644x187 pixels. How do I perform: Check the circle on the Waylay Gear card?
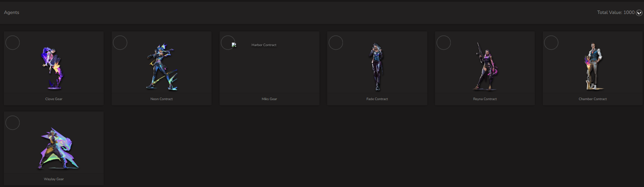13,123
